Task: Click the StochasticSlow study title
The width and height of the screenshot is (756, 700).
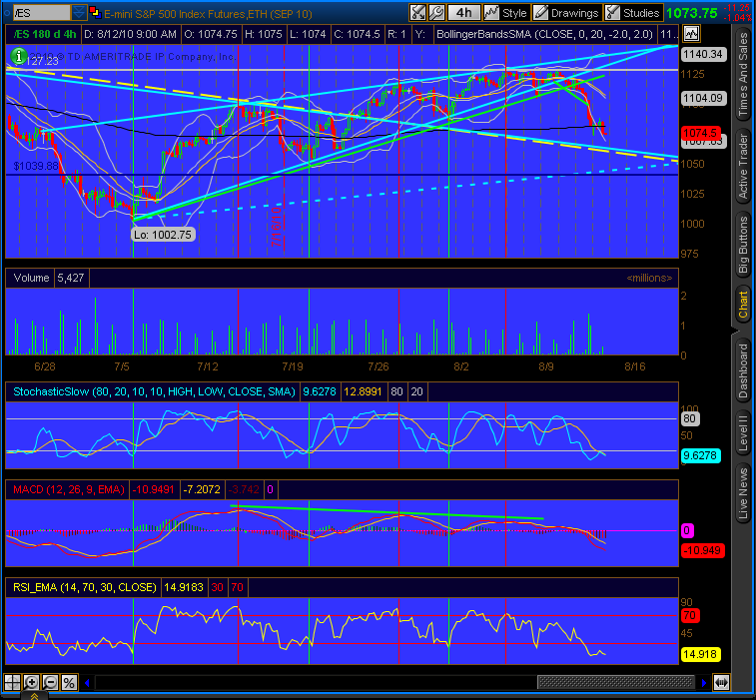Action: coord(154,391)
